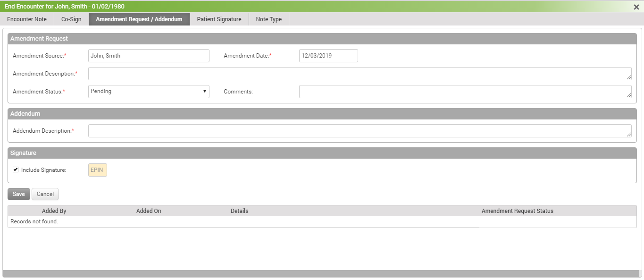Click the Added On column header
The height and width of the screenshot is (280, 644).
pyautogui.click(x=149, y=211)
